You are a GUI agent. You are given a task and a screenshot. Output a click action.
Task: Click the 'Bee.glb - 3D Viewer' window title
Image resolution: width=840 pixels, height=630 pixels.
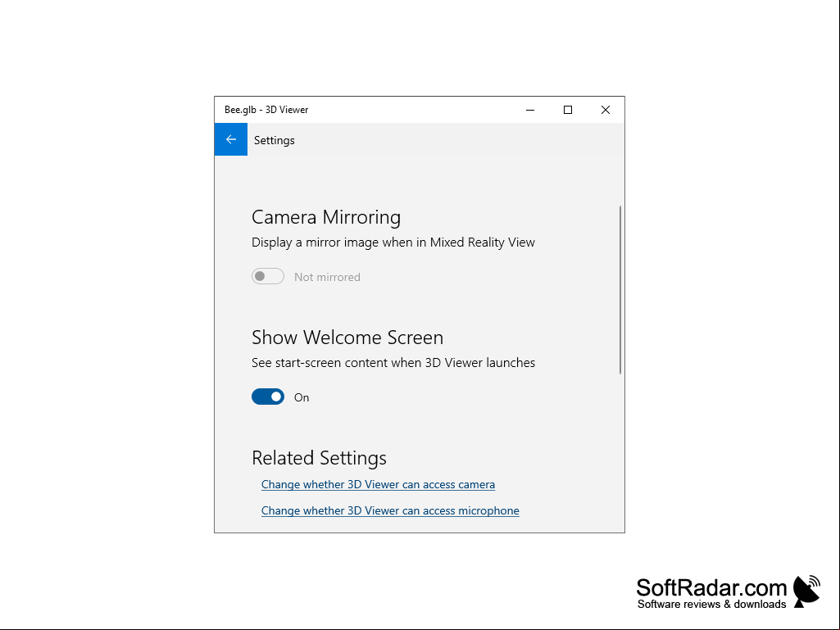click(266, 110)
